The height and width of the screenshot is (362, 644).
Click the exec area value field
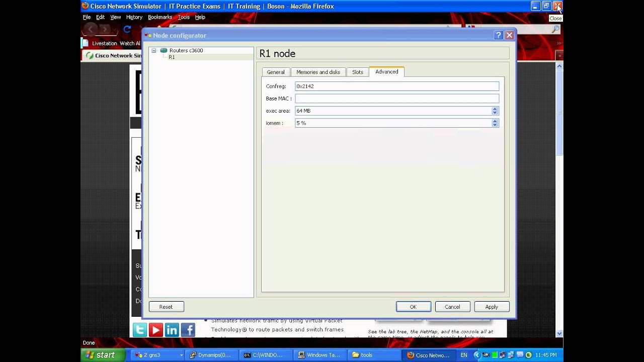(x=393, y=111)
